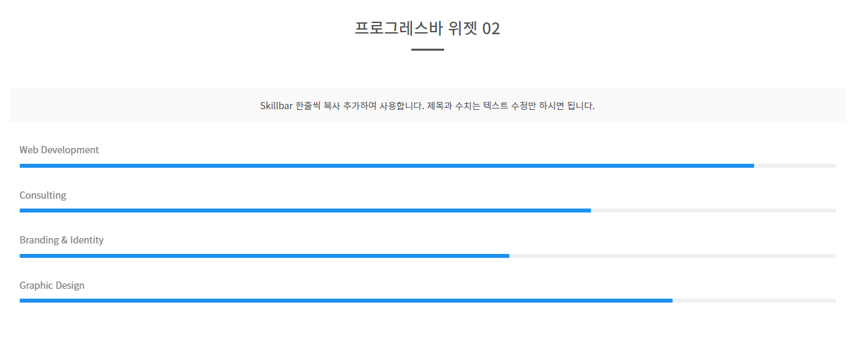The height and width of the screenshot is (348, 868).
Task: Click the blue filled part of Consulting bar
Action: point(305,211)
